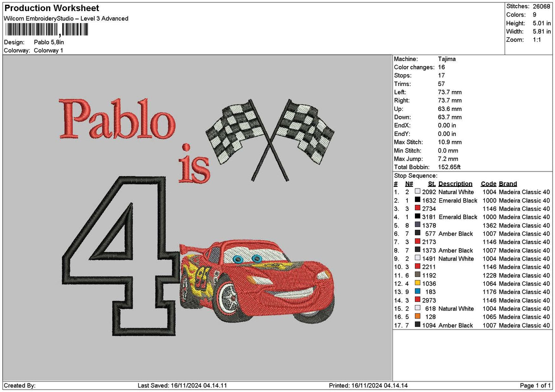The image size is (555, 392).
Task: Select the stitch count 26068
Action: pyautogui.click(x=542, y=6)
